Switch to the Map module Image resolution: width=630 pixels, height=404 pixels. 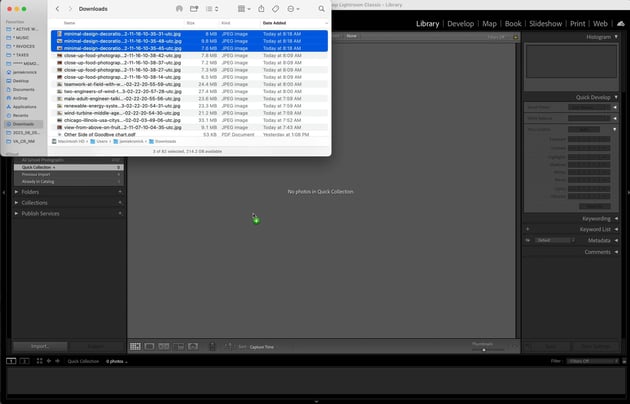pos(489,24)
